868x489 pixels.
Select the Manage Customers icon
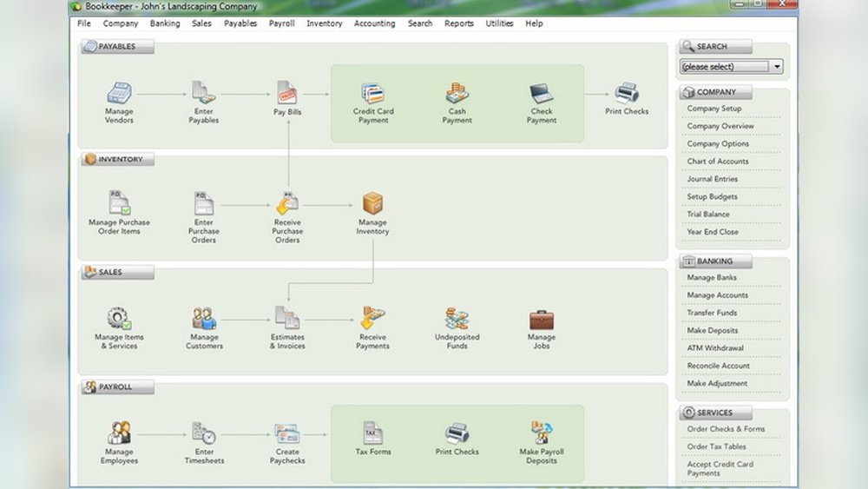click(204, 319)
